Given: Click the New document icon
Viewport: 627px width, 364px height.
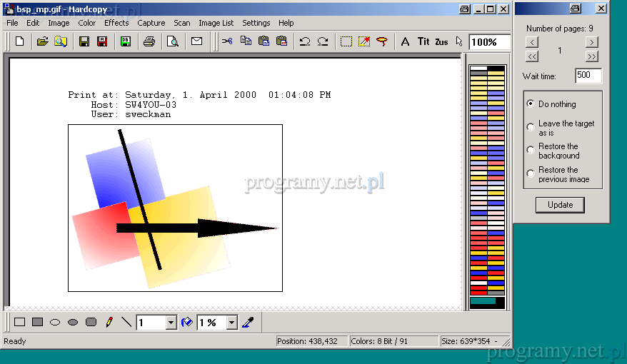Looking at the screenshot, I should 19,41.
